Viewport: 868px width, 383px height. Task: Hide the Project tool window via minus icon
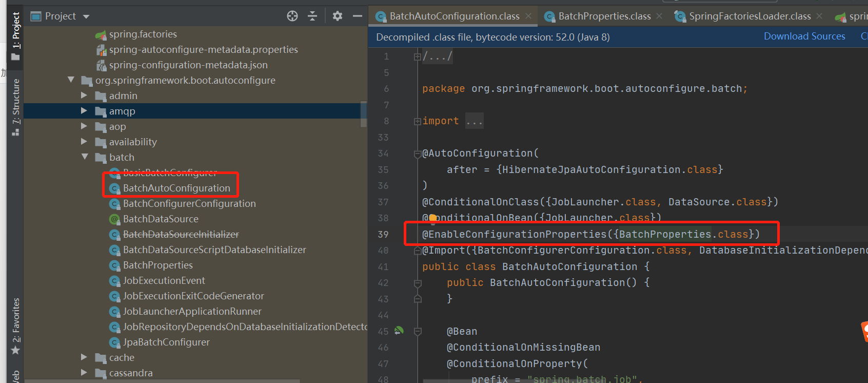pyautogui.click(x=358, y=16)
